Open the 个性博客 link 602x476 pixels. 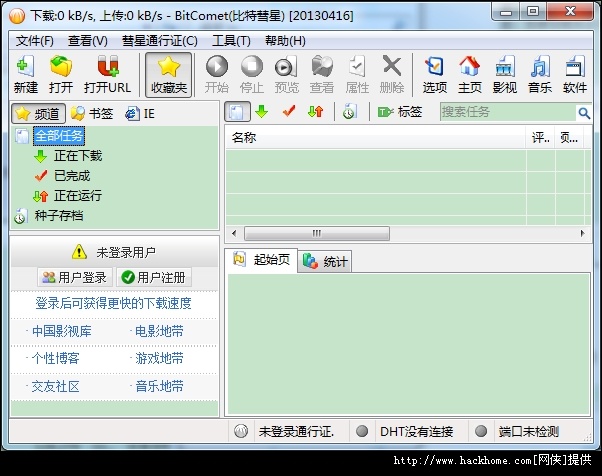tap(56, 358)
